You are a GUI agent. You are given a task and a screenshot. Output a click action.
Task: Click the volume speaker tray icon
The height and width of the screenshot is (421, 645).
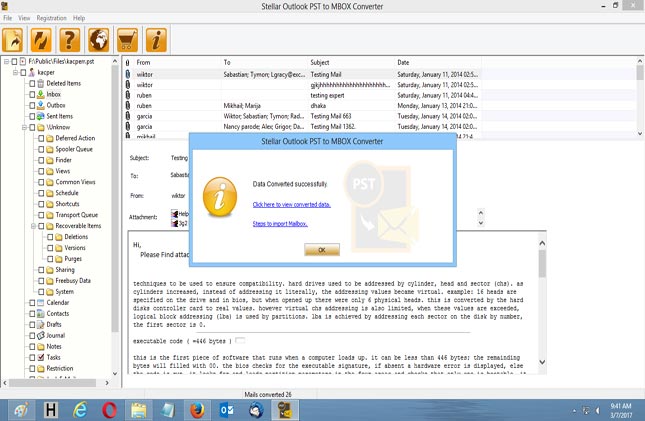[x=598, y=410]
